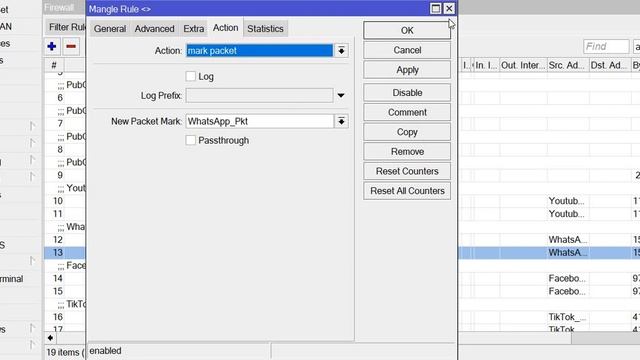Click the Comment button
The image size is (640, 360).
(x=407, y=112)
